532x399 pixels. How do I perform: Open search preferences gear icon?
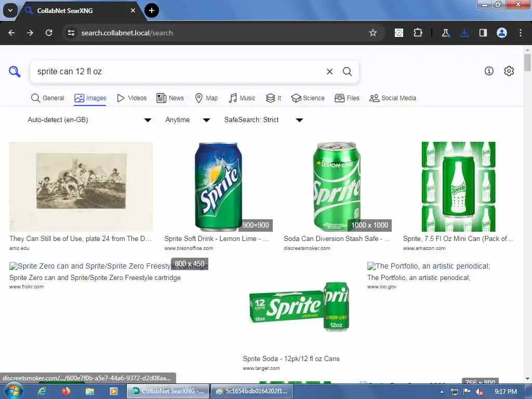pos(509,71)
